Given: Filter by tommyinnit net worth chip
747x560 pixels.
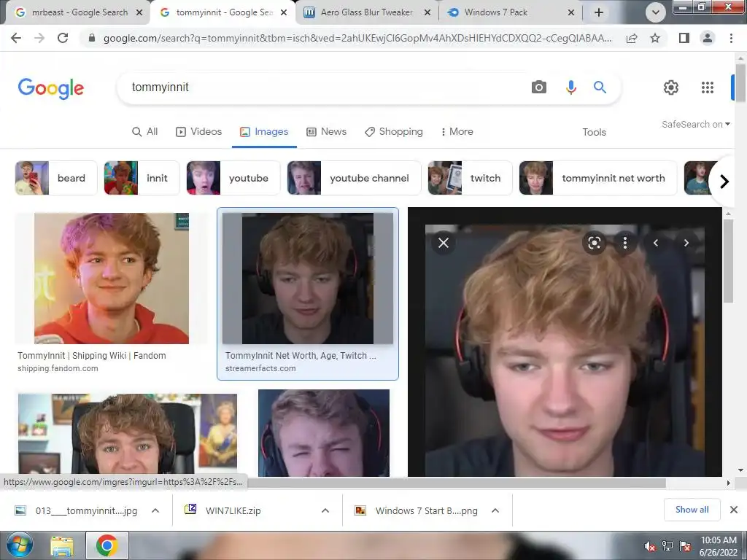Looking at the screenshot, I should pos(598,178).
